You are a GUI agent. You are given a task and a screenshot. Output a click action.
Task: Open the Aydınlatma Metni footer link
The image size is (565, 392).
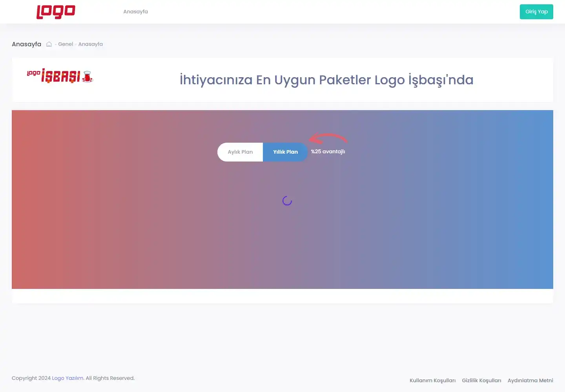click(530, 381)
